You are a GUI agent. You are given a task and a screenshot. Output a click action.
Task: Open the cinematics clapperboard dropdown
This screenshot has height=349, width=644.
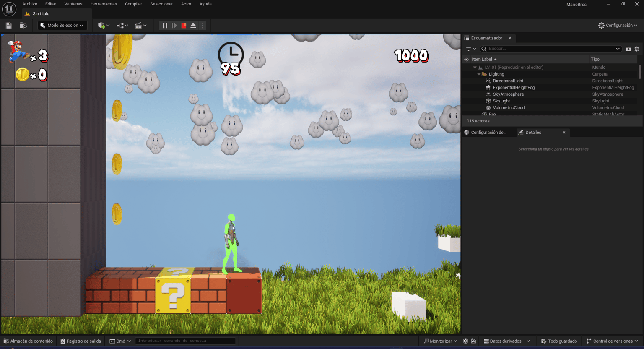coord(140,26)
